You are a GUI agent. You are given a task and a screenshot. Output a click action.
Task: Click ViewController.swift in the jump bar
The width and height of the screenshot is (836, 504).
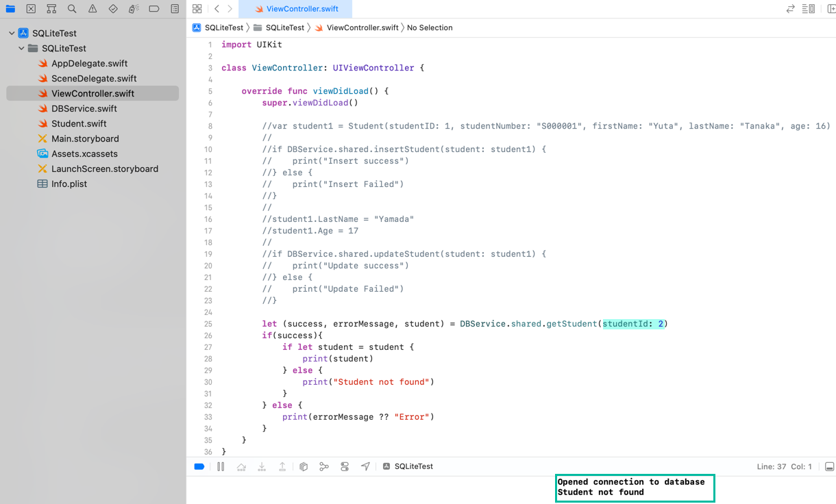[356, 27]
